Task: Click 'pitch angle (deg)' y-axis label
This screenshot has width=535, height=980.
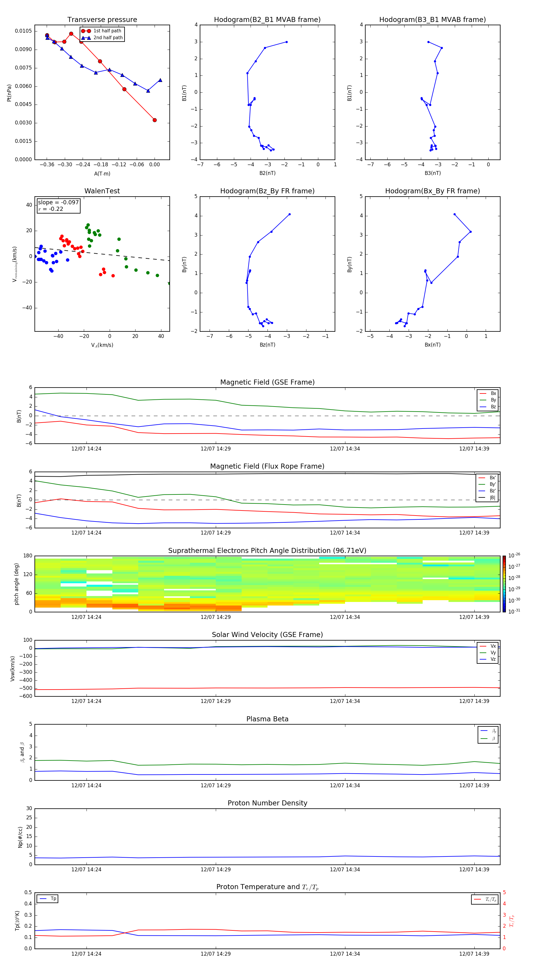Action: (16, 584)
